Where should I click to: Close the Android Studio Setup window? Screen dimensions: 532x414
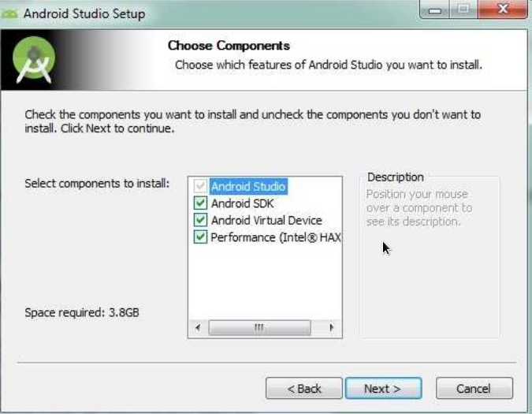(x=503, y=9)
